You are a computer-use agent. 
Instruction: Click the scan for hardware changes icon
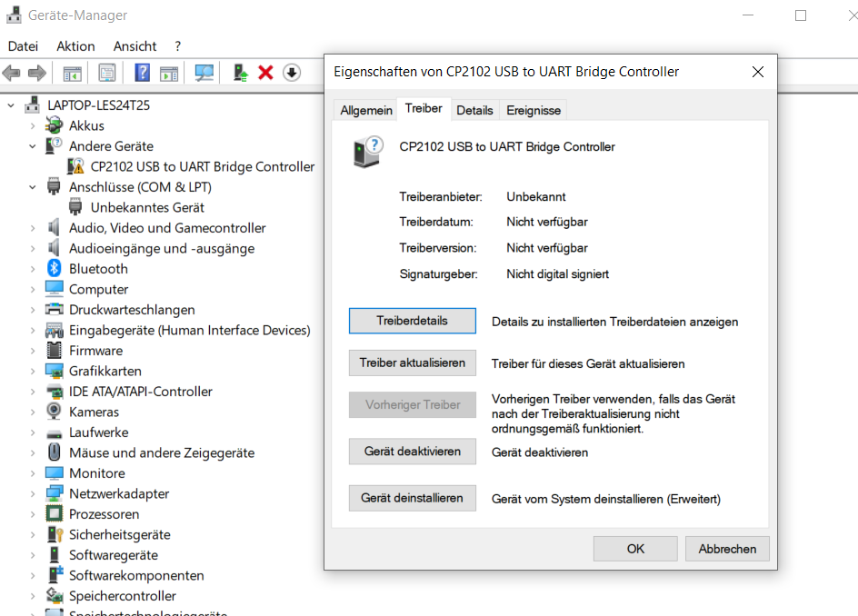205,73
